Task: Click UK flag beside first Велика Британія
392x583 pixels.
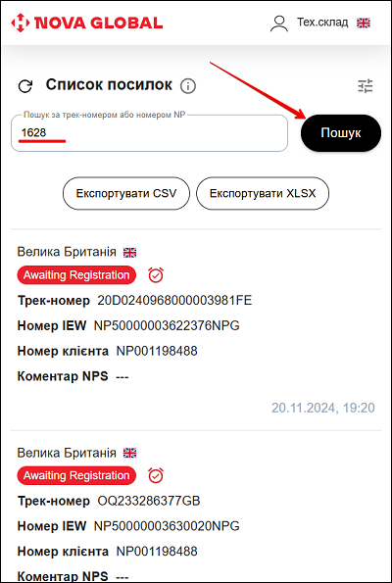Action: (x=129, y=253)
